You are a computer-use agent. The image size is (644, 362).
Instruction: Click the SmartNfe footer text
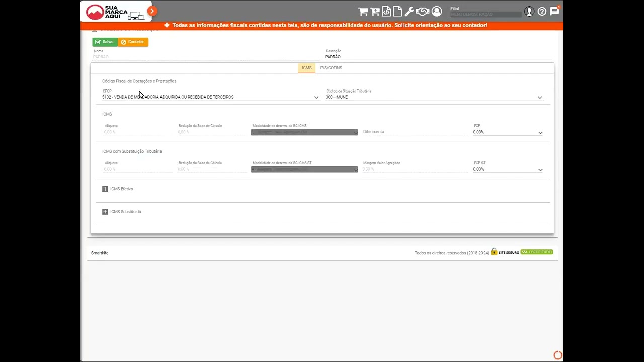[x=100, y=253]
